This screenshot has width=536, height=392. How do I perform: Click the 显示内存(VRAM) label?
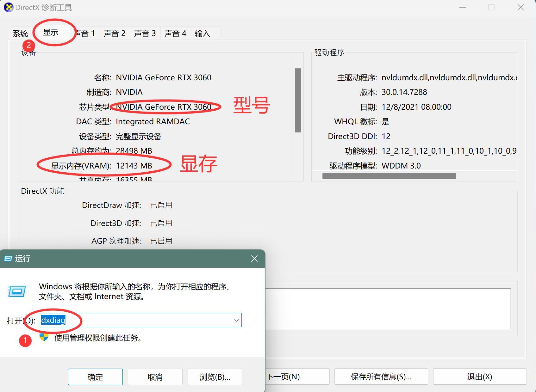pos(81,166)
